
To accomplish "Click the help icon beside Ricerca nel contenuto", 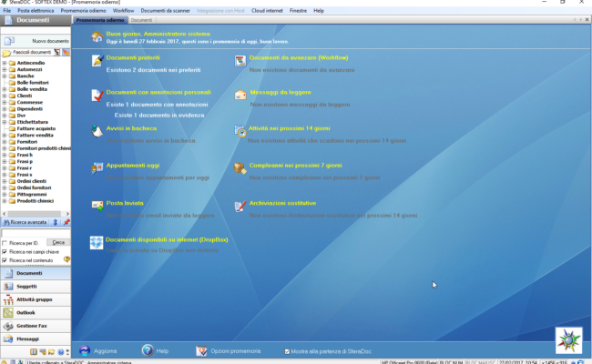I will click(x=66, y=259).
